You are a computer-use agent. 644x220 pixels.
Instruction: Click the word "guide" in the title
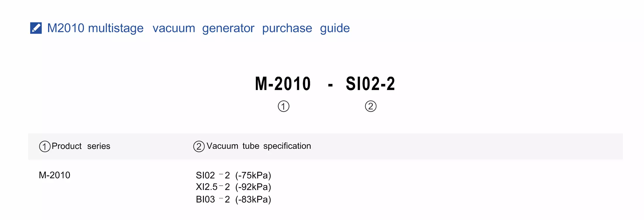click(335, 28)
